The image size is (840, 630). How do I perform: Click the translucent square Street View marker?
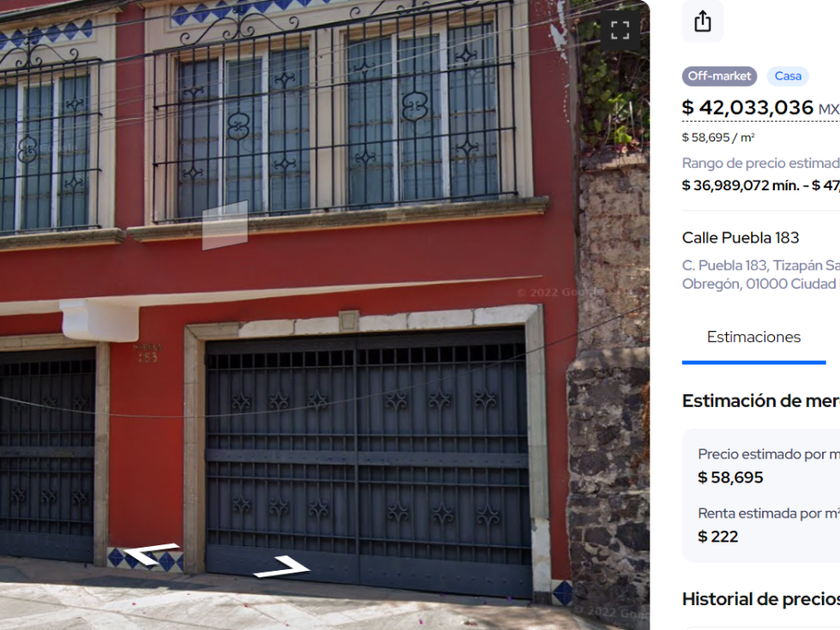click(x=225, y=226)
